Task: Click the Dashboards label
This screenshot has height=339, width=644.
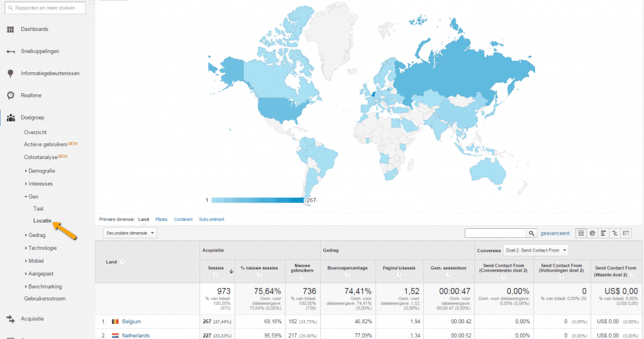Action: click(x=35, y=29)
